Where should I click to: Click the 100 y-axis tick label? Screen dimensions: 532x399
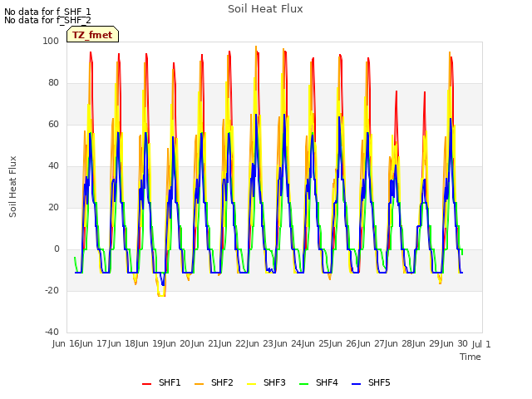tap(51, 41)
